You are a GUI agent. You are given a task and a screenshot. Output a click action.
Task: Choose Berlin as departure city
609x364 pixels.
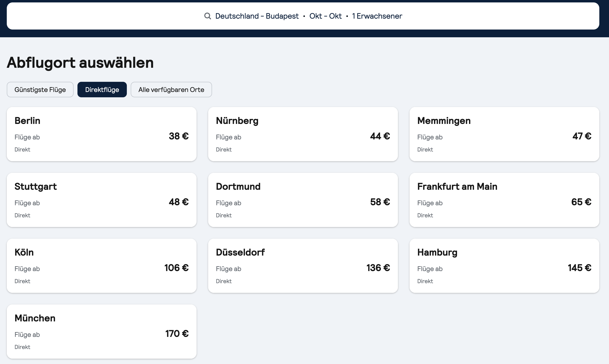(x=102, y=134)
